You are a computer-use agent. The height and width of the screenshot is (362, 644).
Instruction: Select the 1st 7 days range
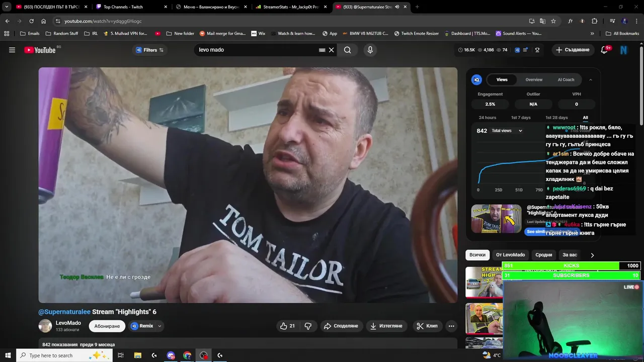click(521, 118)
